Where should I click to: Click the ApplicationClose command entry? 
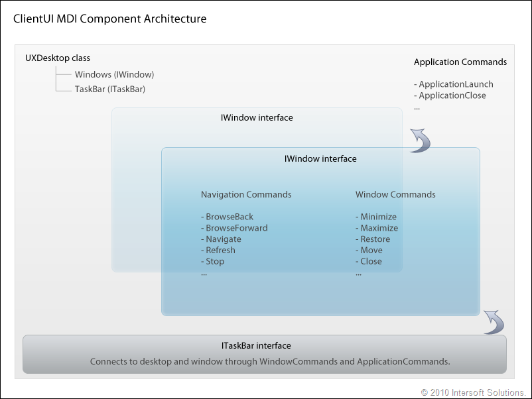tap(450, 95)
